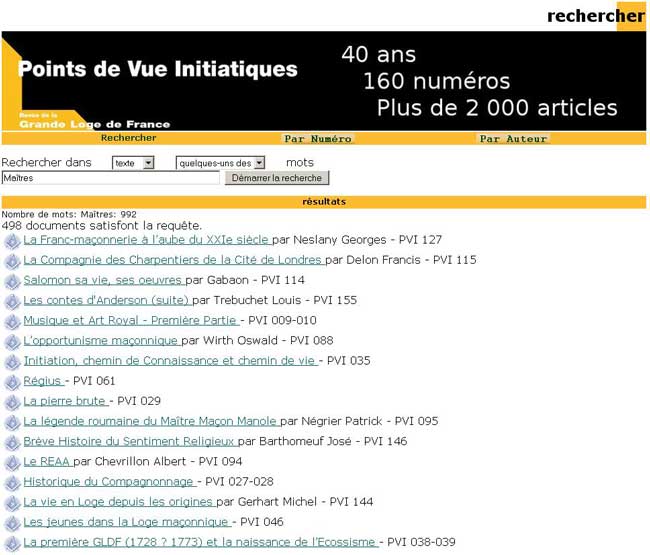This screenshot has width=650, height=555.
Task: Click the 'par Gerhart Michel - PVI 144' text
Action: (295, 502)
